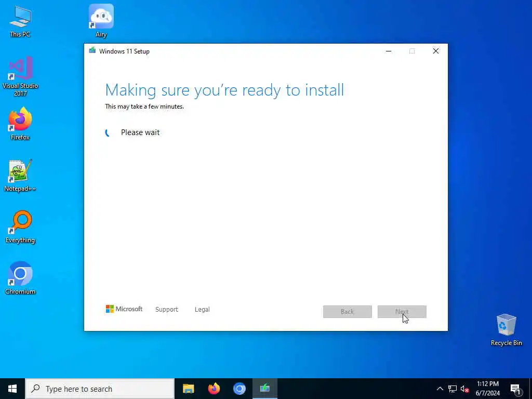Open the Airy desktop shortcut
The width and height of the screenshot is (532, 399).
coord(101,21)
